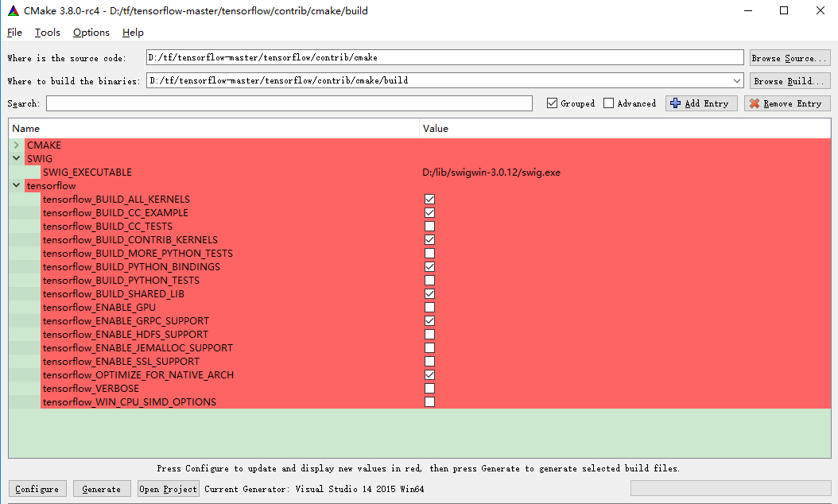Click Current Generator Visual Studio text

click(314, 489)
